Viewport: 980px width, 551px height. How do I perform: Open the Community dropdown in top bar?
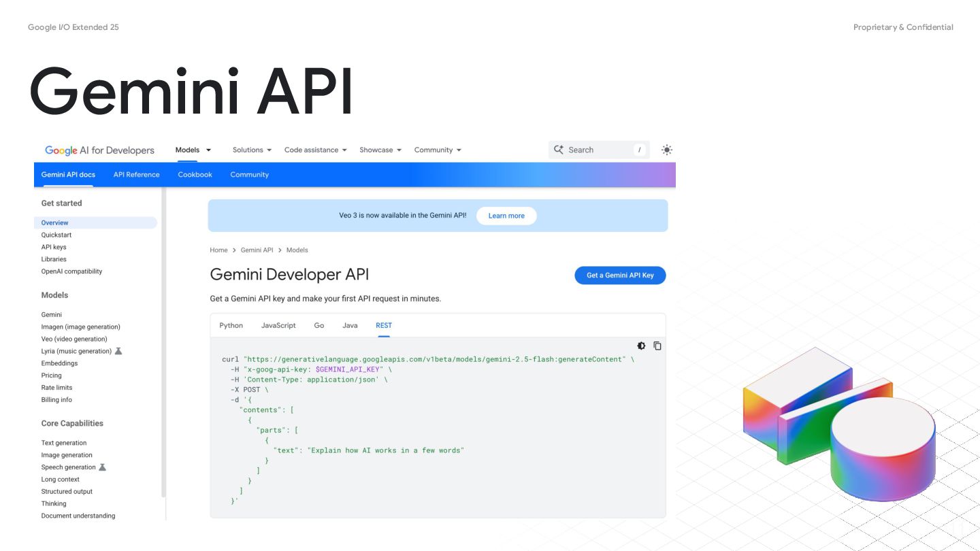[x=438, y=150]
